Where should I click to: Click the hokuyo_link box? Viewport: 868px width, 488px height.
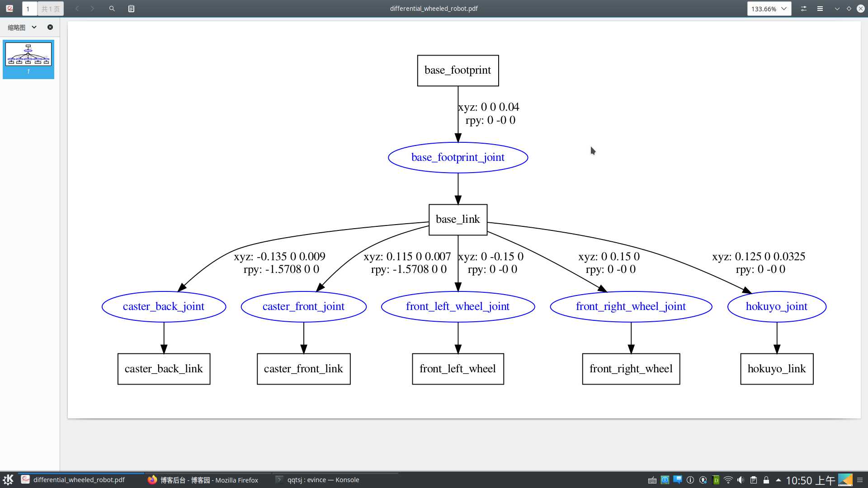click(777, 369)
